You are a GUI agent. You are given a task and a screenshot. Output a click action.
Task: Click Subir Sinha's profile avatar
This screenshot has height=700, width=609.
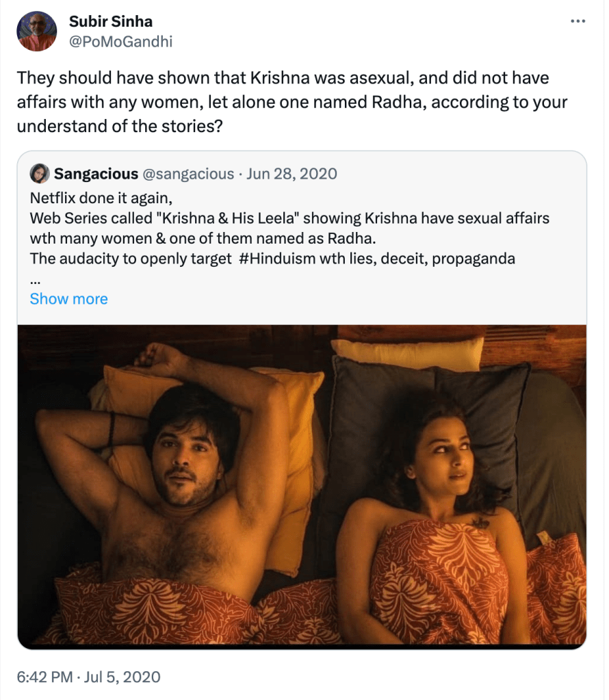(x=37, y=31)
